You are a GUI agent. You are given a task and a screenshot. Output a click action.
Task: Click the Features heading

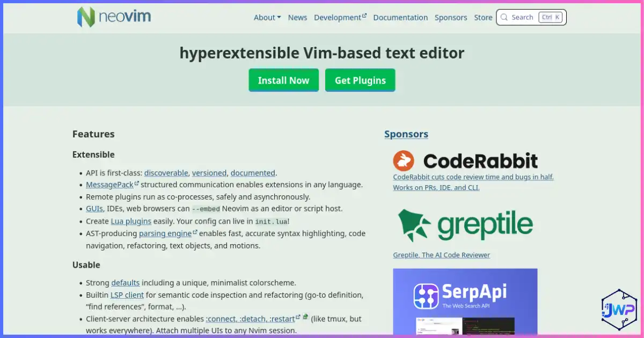tap(93, 134)
